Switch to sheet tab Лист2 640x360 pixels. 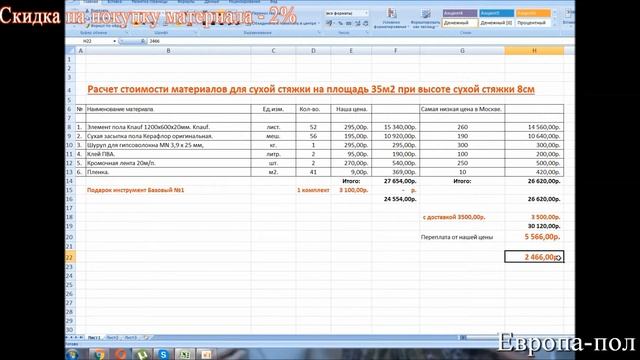(112, 338)
